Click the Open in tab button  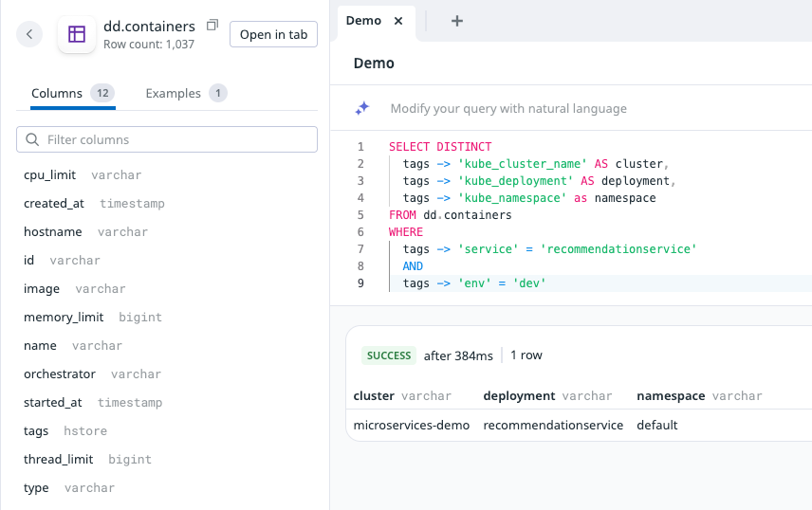coord(273,34)
